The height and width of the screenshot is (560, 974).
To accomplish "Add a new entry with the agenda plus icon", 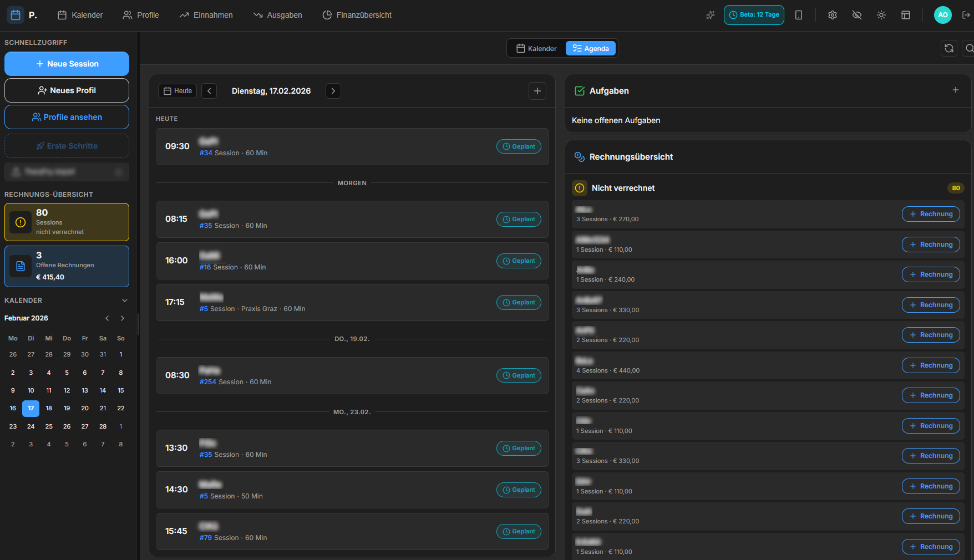I will point(537,90).
